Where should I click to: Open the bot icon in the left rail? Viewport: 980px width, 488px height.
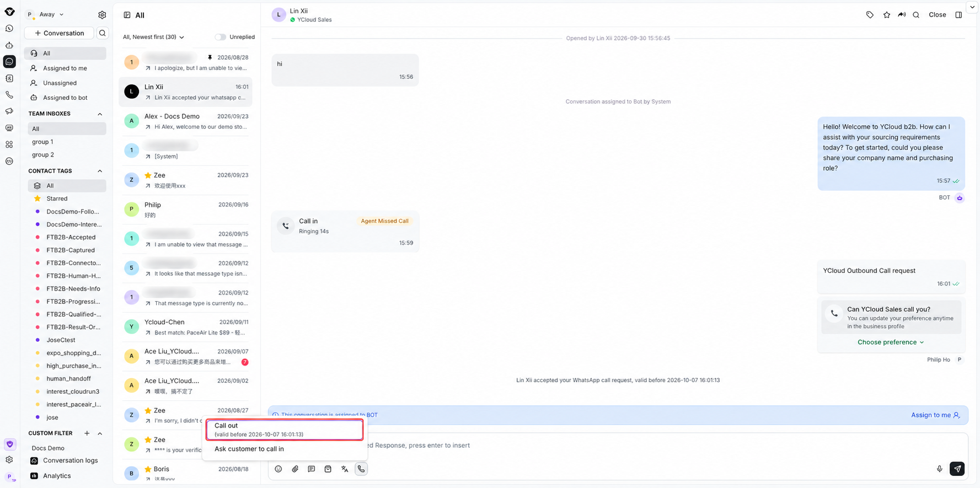9,45
